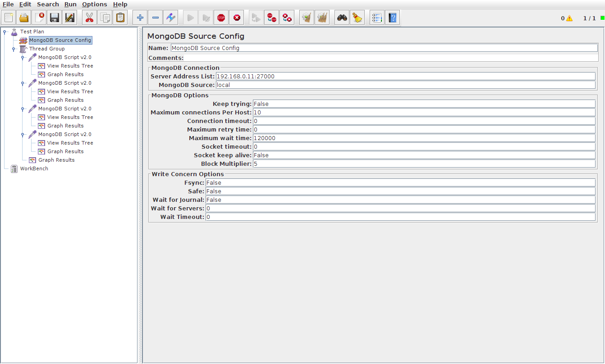Click the Wait Timeout field
Image resolution: width=605 pixels, height=364 pixels.
401,217
